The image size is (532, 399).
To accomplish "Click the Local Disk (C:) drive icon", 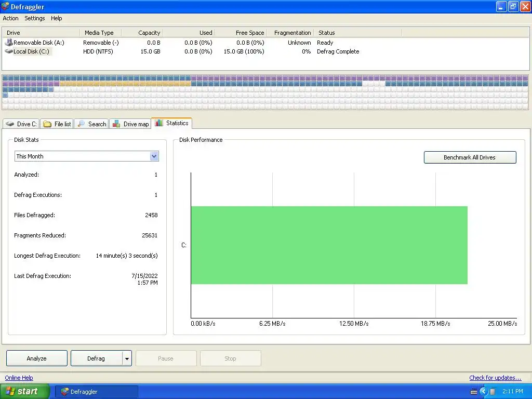I will coord(9,51).
